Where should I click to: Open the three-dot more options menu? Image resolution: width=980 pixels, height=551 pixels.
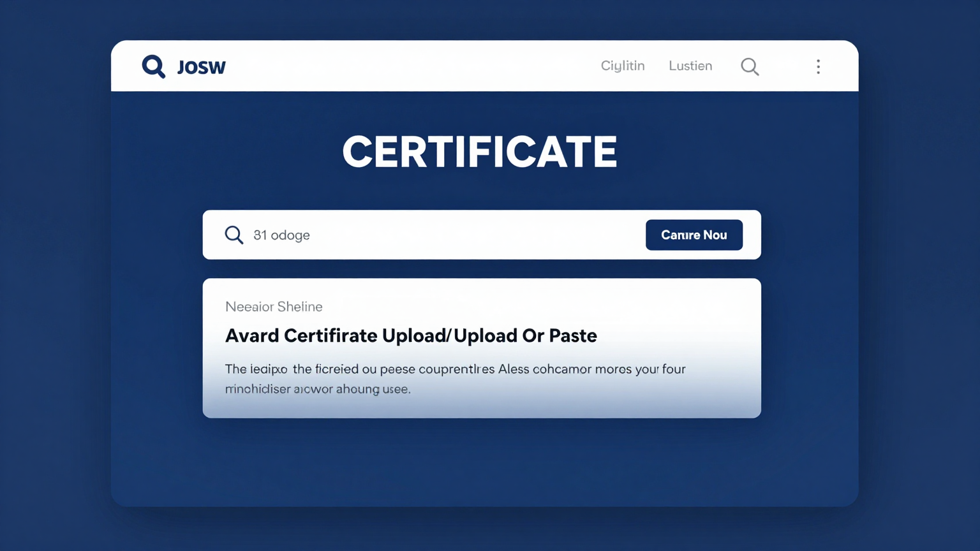tap(818, 66)
